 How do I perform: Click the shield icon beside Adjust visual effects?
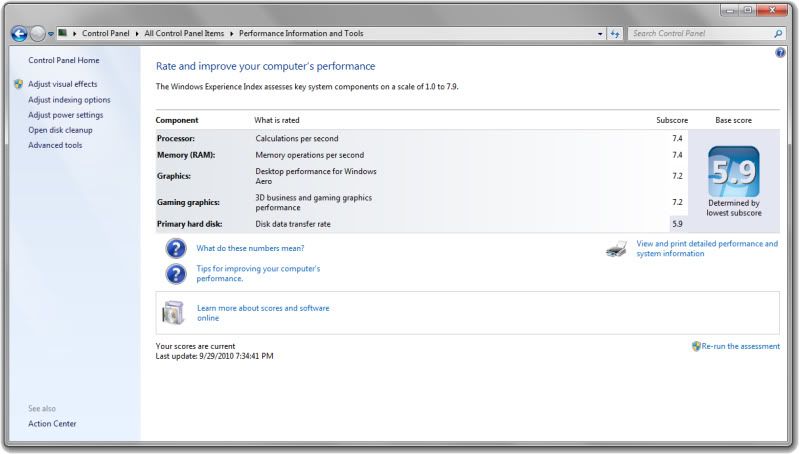click(18, 85)
